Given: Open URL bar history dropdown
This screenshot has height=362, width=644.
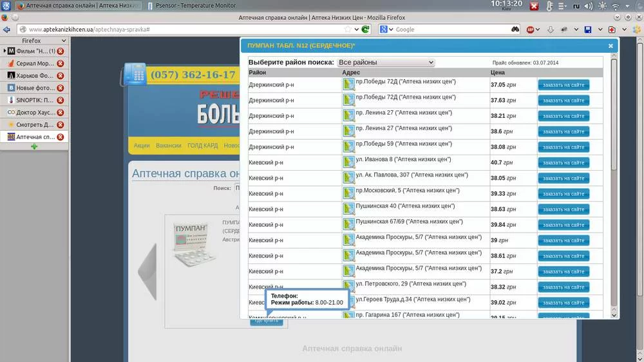Looking at the screenshot, I should (x=357, y=30).
